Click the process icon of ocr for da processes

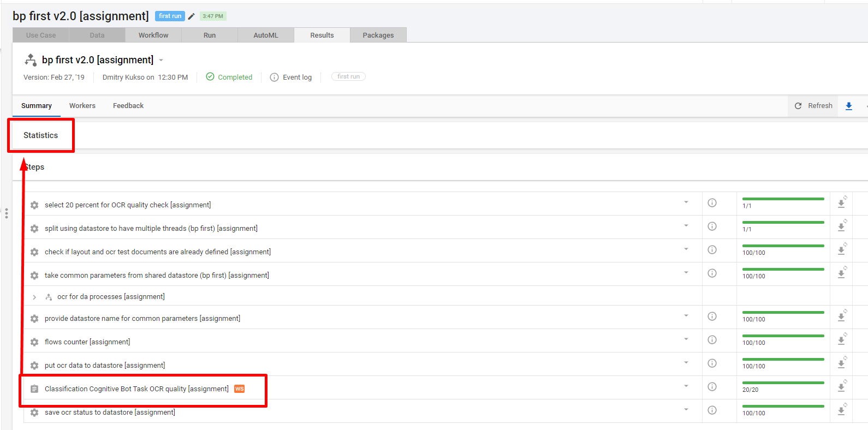tap(49, 297)
